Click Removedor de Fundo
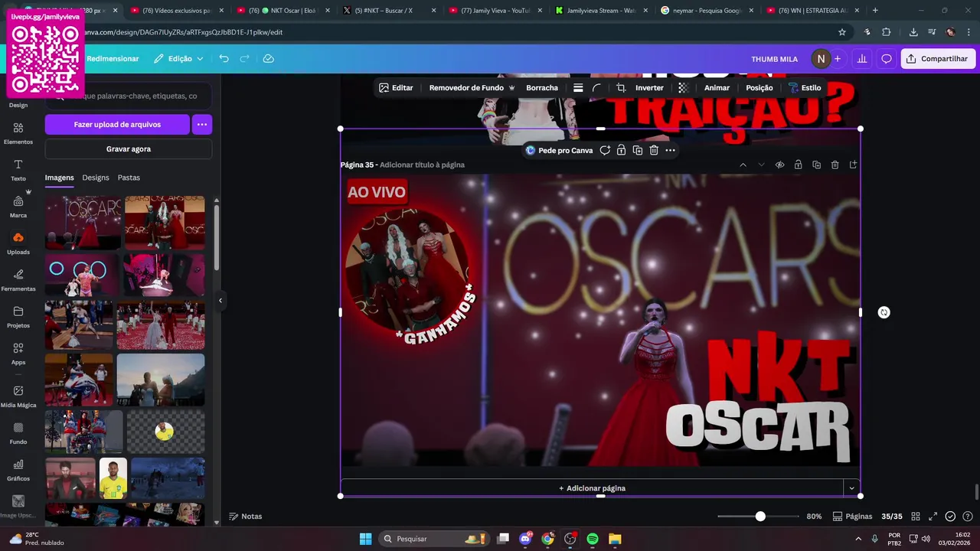This screenshot has height=551, width=980. coord(472,88)
